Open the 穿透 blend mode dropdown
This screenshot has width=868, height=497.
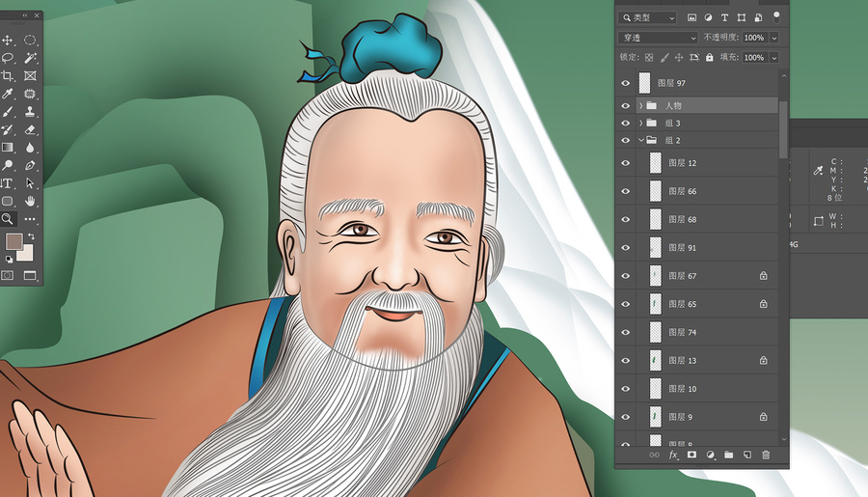[x=658, y=38]
